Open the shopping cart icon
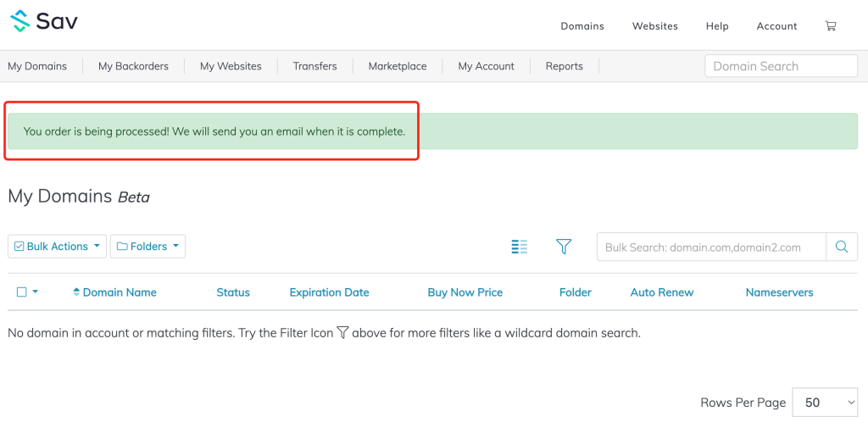Screen dimensions: 868x439 [831, 26]
